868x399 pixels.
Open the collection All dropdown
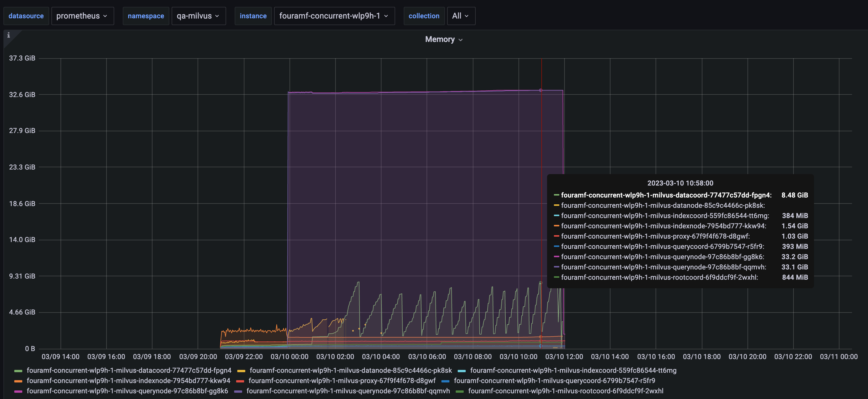(461, 16)
